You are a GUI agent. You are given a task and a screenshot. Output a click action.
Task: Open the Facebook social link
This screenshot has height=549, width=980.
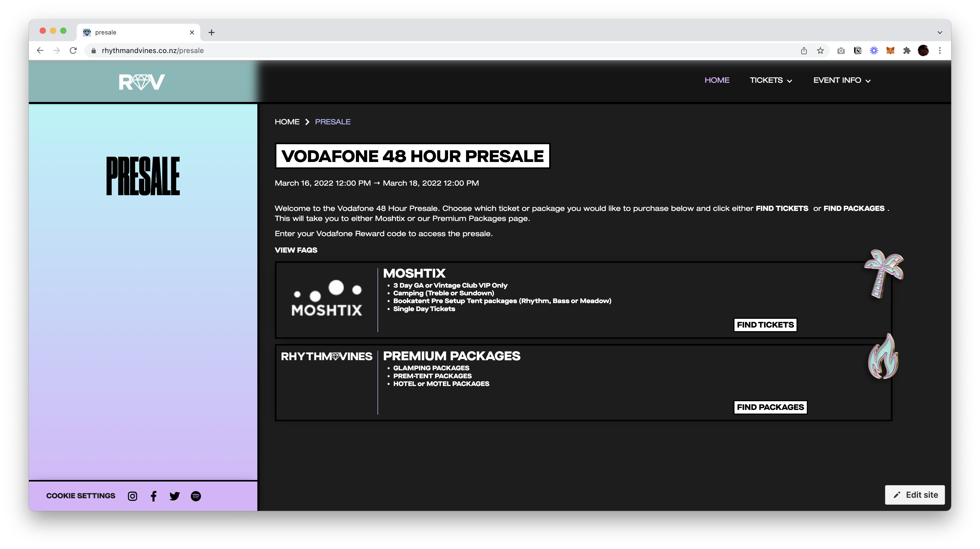pos(153,496)
